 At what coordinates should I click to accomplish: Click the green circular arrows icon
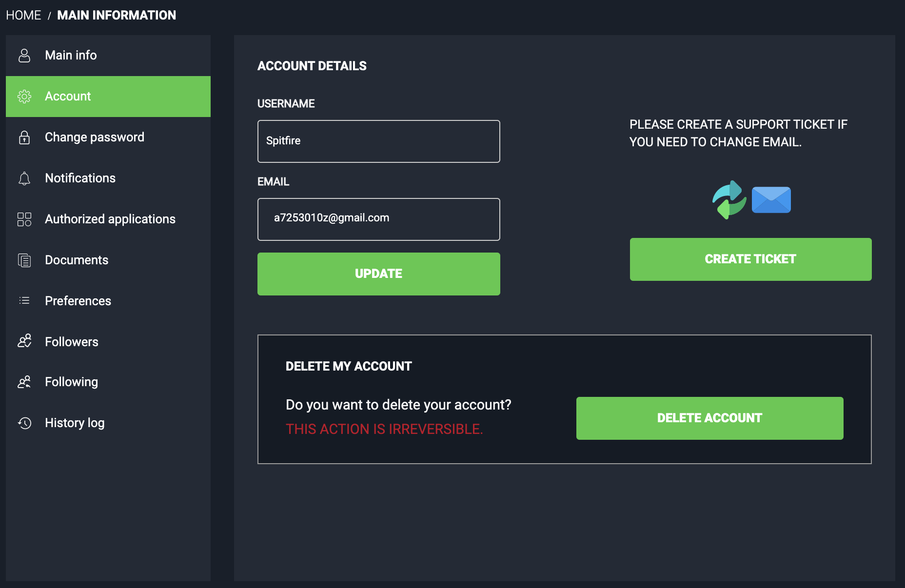tap(729, 200)
